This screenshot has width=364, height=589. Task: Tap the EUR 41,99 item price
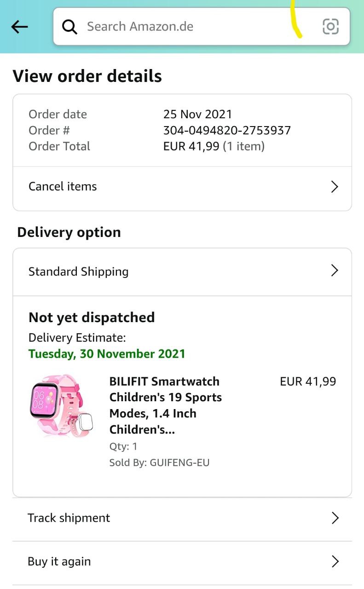(308, 381)
